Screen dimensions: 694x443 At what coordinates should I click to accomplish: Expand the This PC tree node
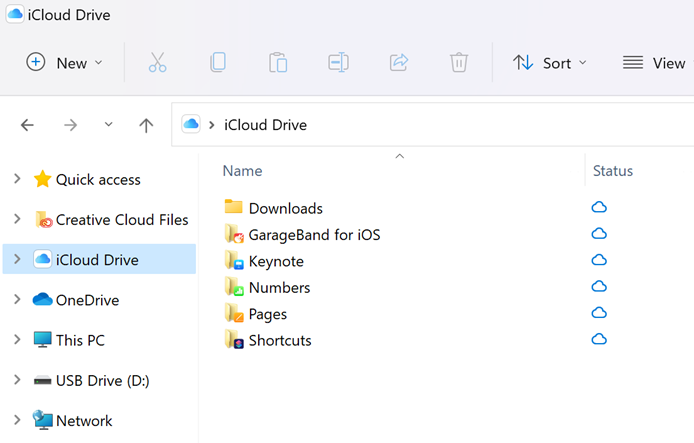click(17, 339)
